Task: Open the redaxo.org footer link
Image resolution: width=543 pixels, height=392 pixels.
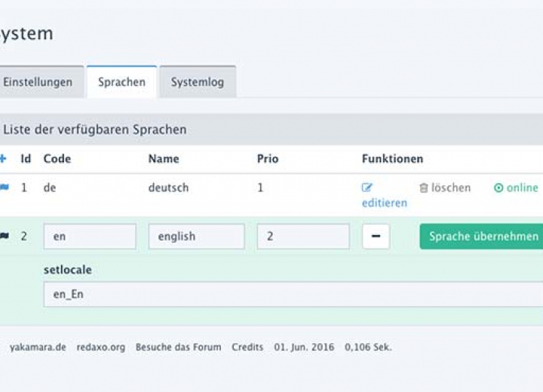Action: click(x=101, y=347)
